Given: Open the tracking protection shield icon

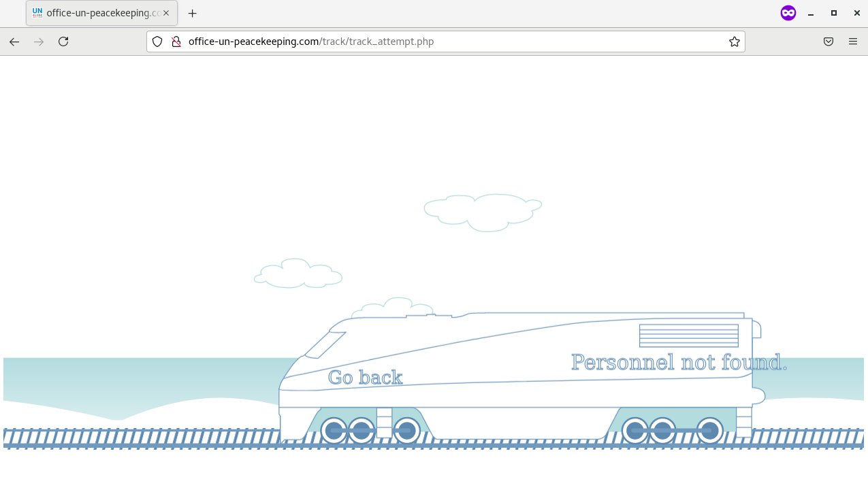Looking at the screenshot, I should click(157, 42).
